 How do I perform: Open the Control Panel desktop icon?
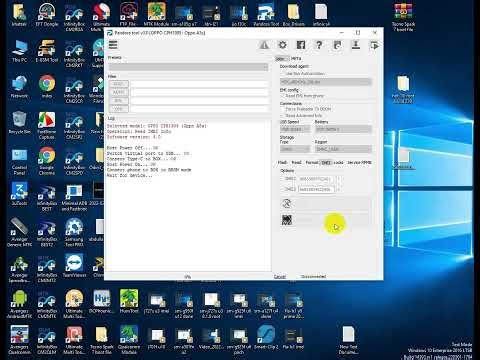19,162
